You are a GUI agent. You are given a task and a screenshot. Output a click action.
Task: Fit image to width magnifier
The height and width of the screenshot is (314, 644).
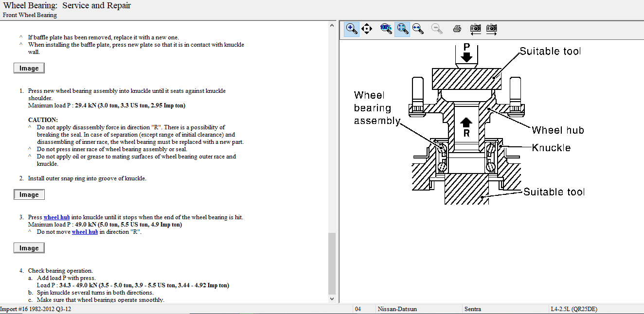(x=418, y=29)
